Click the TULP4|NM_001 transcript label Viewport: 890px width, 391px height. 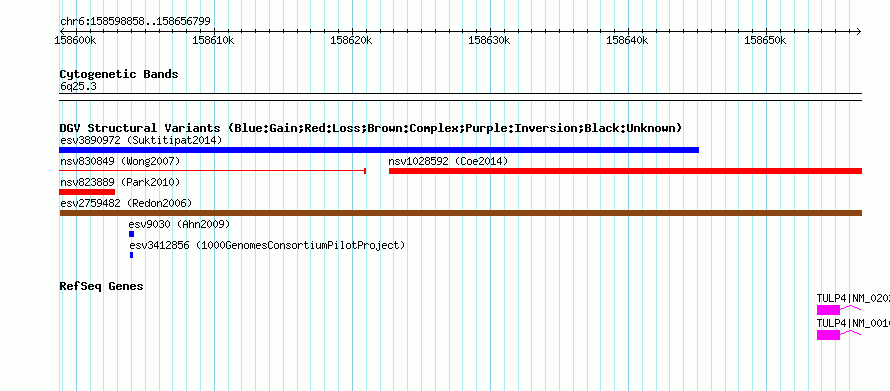(x=853, y=323)
